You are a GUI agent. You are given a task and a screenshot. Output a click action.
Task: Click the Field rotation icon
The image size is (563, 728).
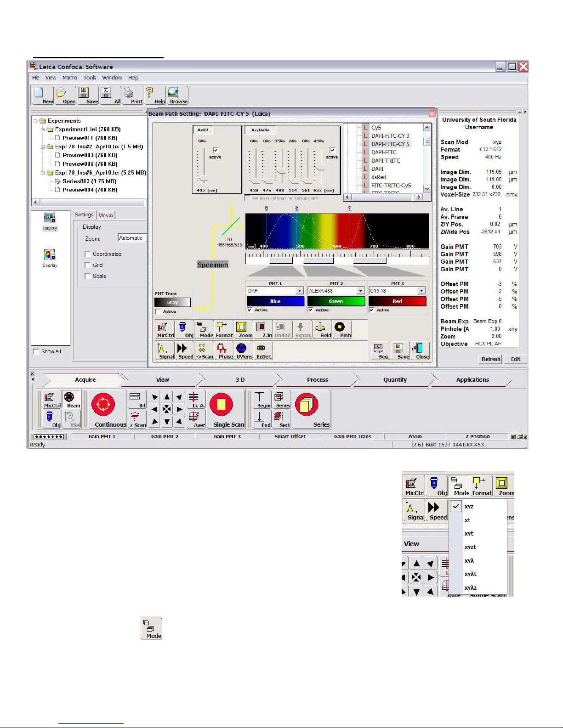[x=323, y=329]
